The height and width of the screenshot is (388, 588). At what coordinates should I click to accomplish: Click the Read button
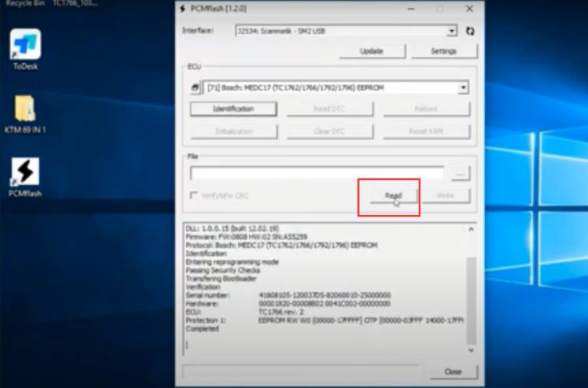(x=393, y=196)
